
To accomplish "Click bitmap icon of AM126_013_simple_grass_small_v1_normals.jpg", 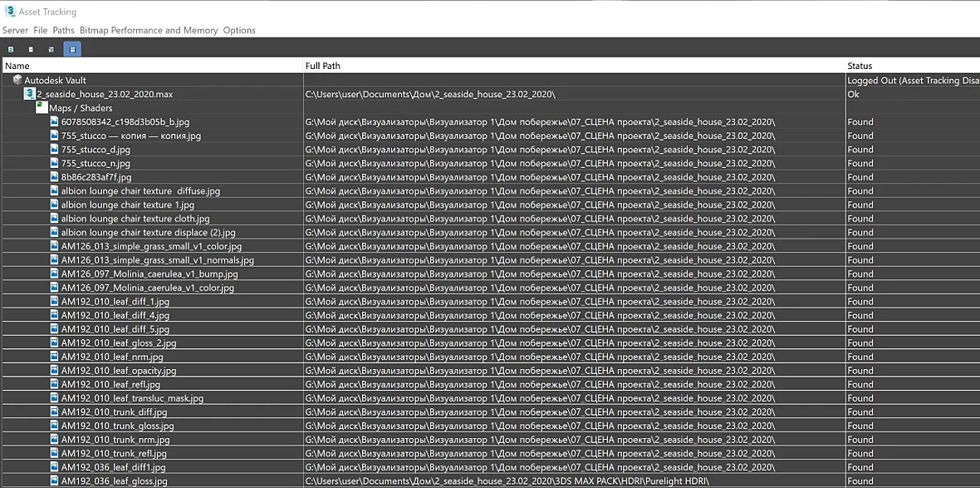I will pyautogui.click(x=55, y=259).
